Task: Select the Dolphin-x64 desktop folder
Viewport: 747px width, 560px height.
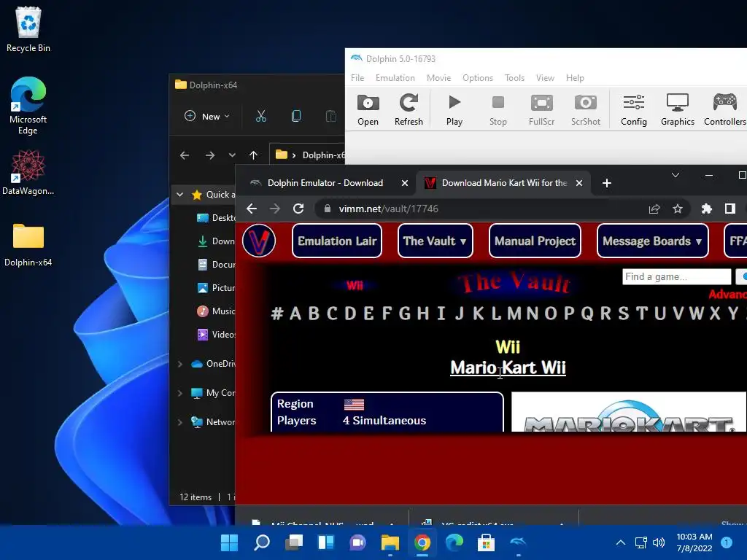Action: coord(28,245)
